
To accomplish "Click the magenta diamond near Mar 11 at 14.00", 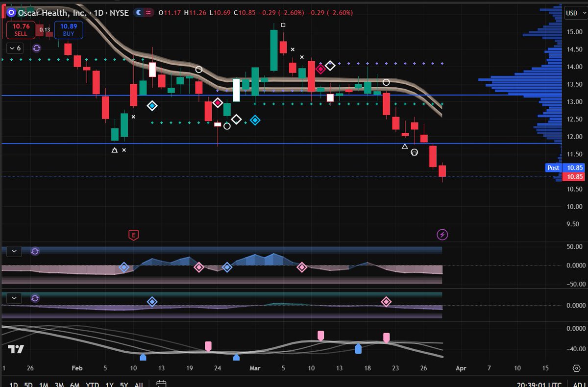I will pos(320,69).
